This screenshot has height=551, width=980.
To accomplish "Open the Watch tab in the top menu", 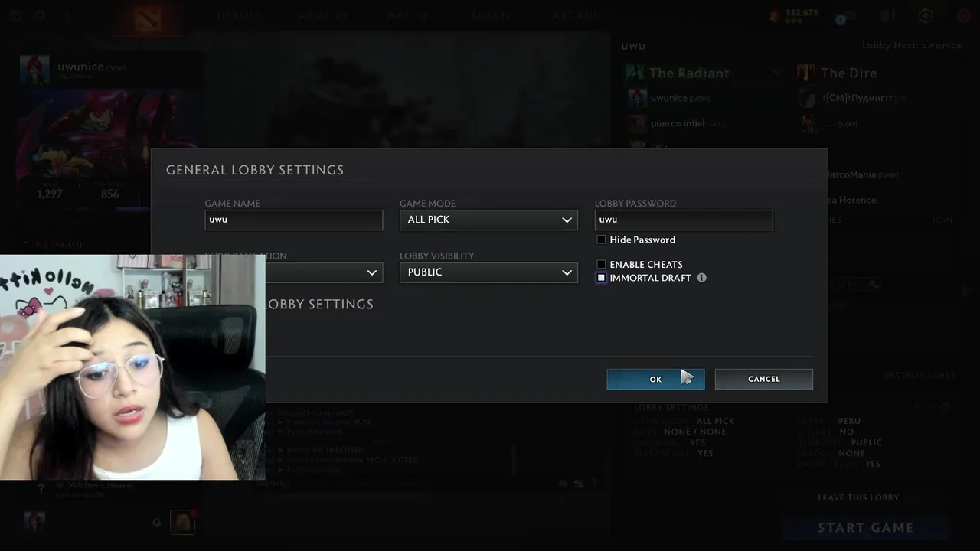I will tap(407, 15).
